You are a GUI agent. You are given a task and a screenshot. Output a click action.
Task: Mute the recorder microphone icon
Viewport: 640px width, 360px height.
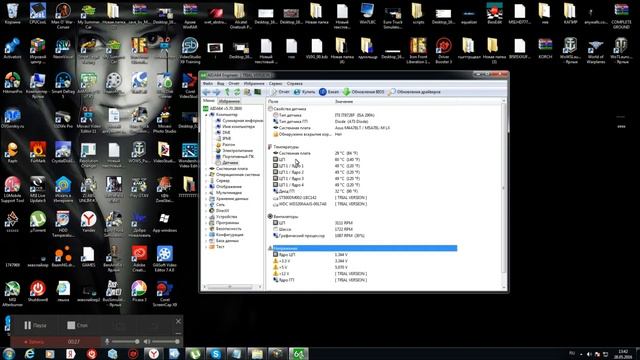point(107,342)
